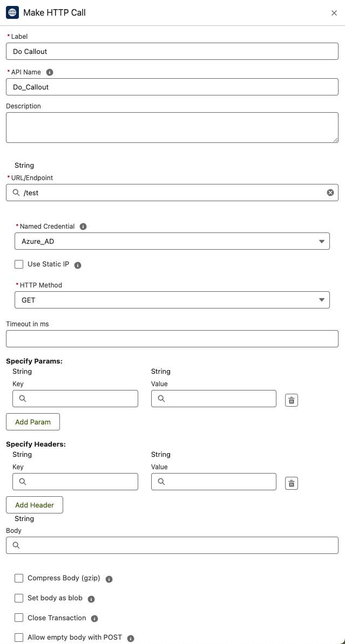Click the Use Static IP info icon
Image resolution: width=345 pixels, height=644 pixels.
tap(78, 265)
